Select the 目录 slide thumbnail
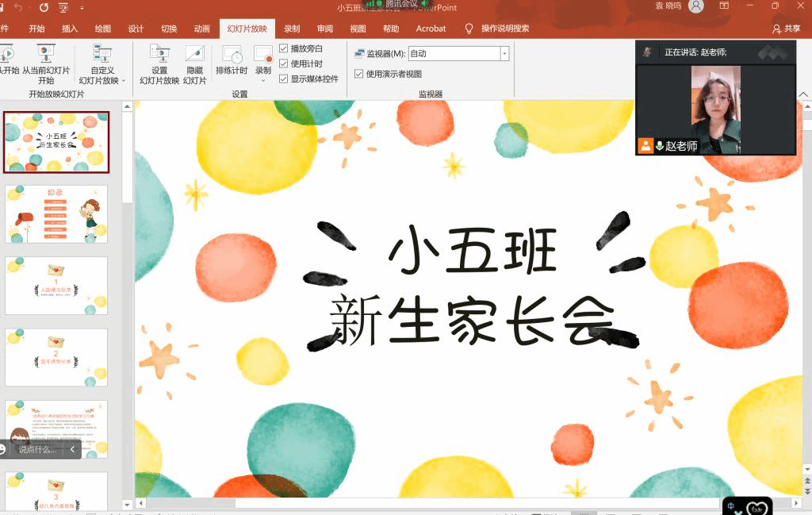The width and height of the screenshot is (812, 515). point(56,214)
